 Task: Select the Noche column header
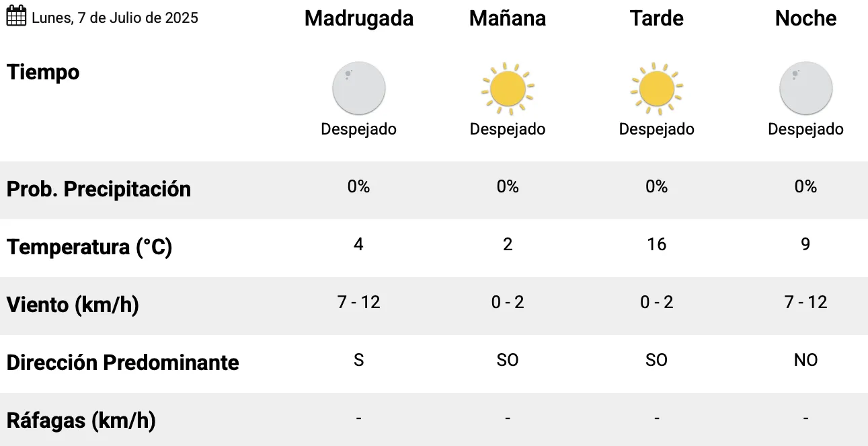click(805, 18)
